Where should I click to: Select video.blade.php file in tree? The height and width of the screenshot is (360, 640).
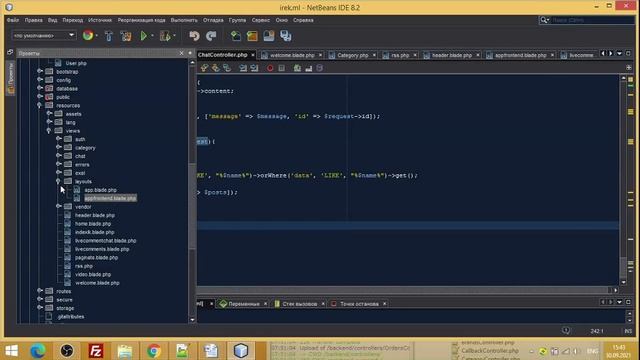click(93, 274)
